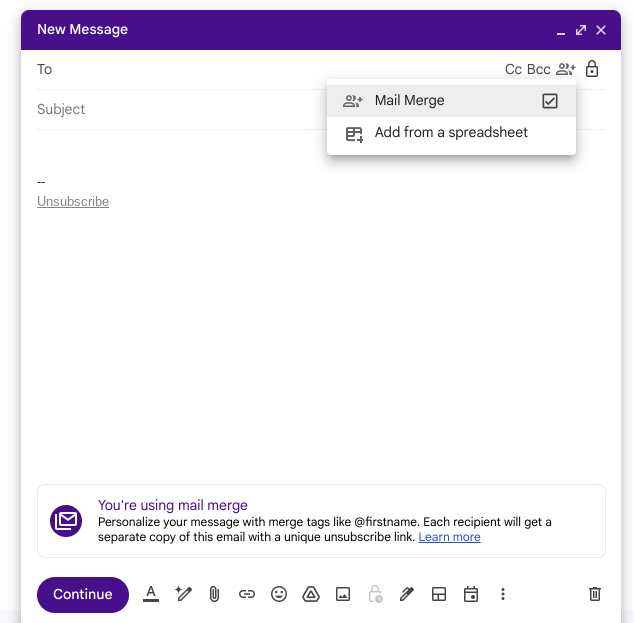
Task: Click the Continue button
Action: point(83,594)
